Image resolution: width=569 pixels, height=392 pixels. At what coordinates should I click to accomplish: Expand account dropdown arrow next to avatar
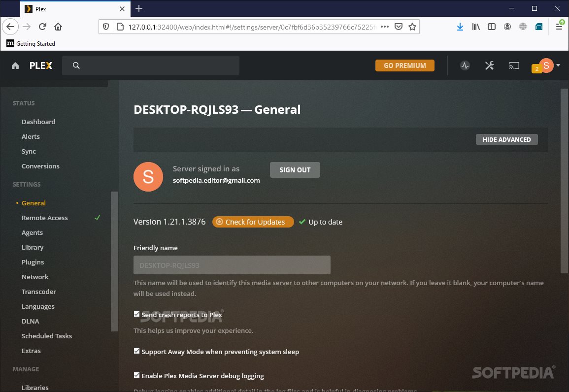click(559, 65)
